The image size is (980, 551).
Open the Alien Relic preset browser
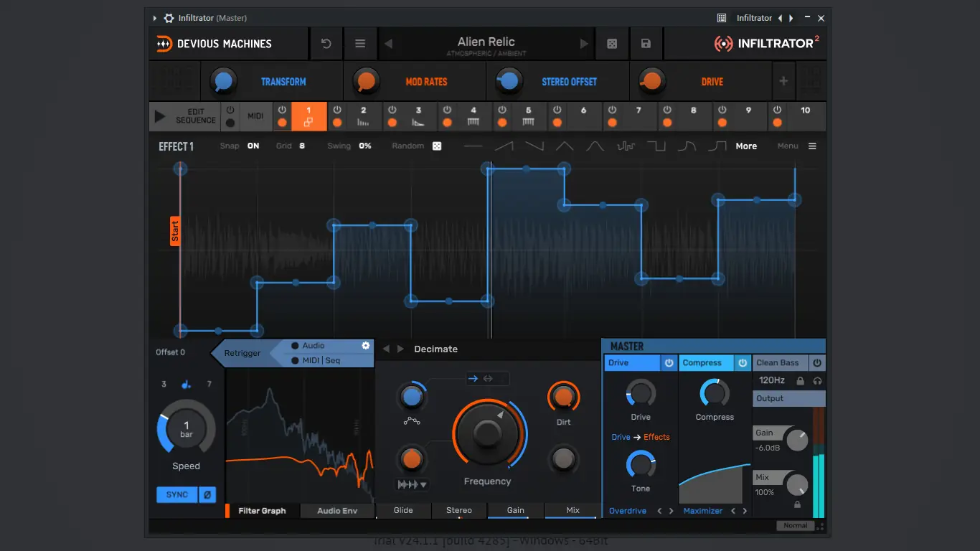pyautogui.click(x=486, y=44)
